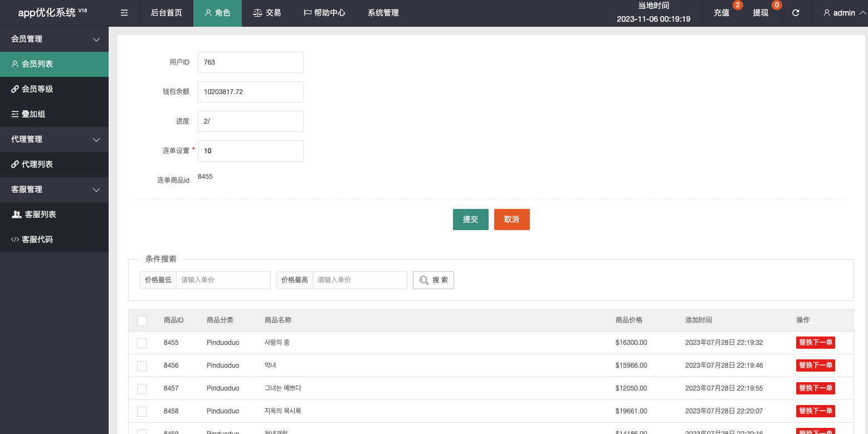The width and height of the screenshot is (868, 434).
Task: Click the link icon beside 代理列表
Action: (15, 164)
